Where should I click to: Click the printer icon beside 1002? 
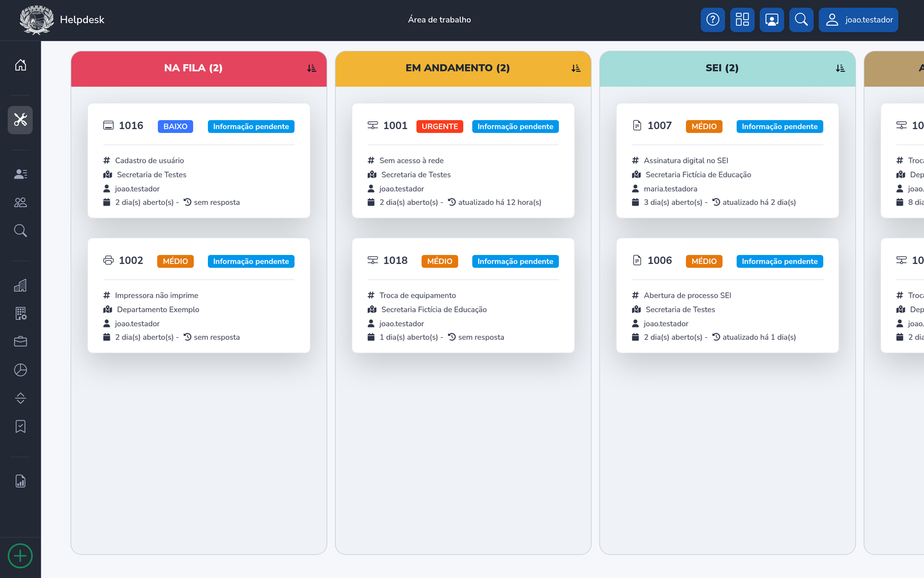tap(108, 260)
